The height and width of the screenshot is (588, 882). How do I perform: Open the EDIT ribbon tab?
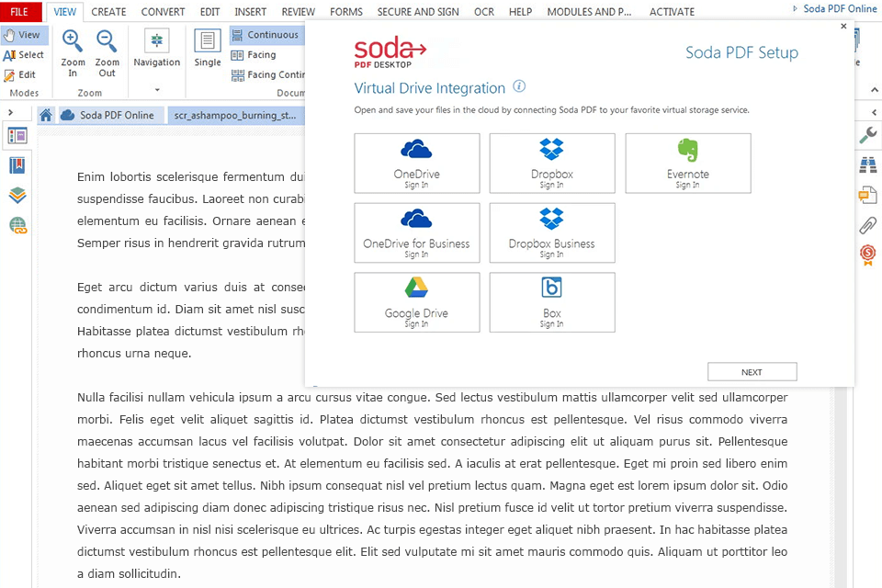pyautogui.click(x=209, y=12)
